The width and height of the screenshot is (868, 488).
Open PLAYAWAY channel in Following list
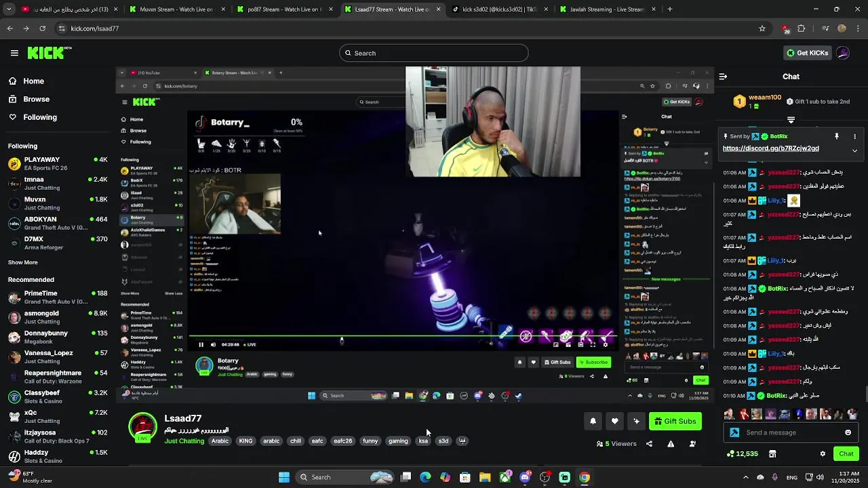point(58,163)
